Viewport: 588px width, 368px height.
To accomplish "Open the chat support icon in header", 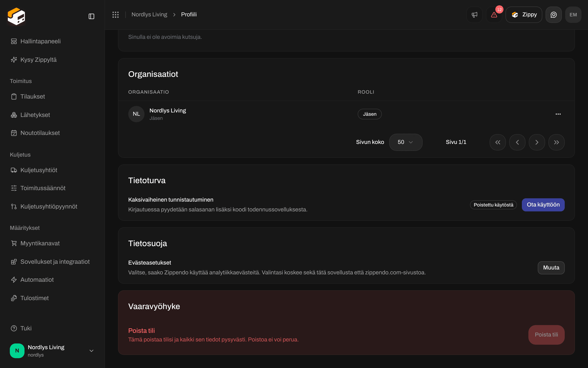I will (553, 15).
